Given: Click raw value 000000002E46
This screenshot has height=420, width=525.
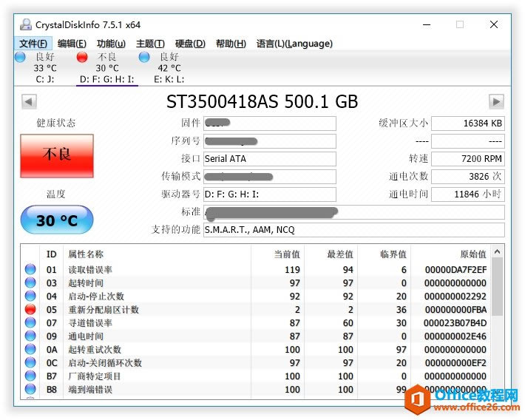Looking at the screenshot, I should coord(455,336).
